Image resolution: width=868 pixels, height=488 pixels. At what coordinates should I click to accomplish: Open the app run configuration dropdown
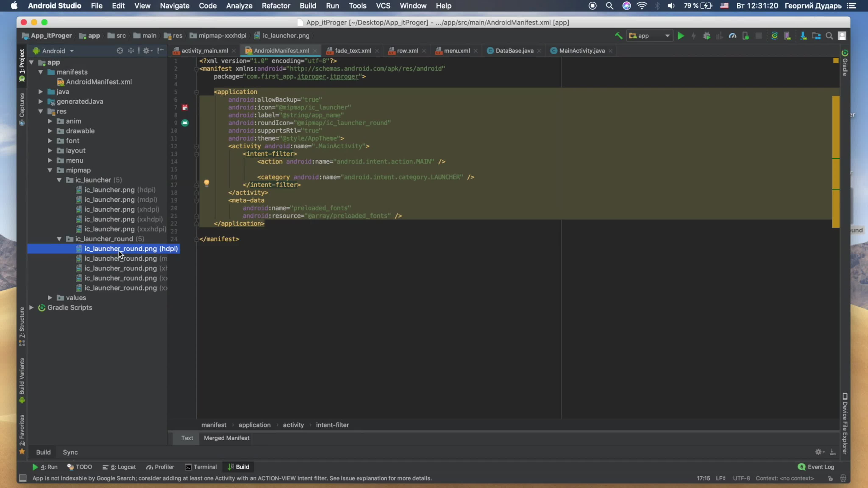click(649, 36)
